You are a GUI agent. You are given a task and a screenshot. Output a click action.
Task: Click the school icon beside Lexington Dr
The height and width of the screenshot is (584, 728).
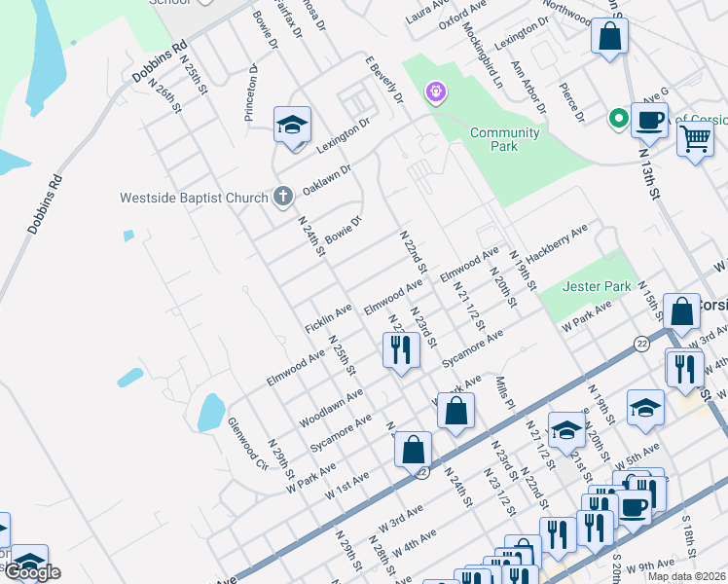click(x=292, y=125)
